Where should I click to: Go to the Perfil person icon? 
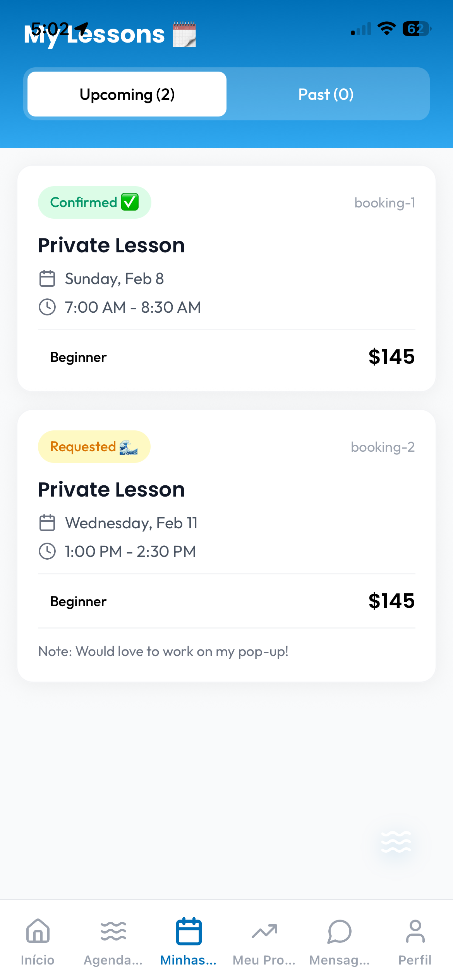click(x=415, y=931)
